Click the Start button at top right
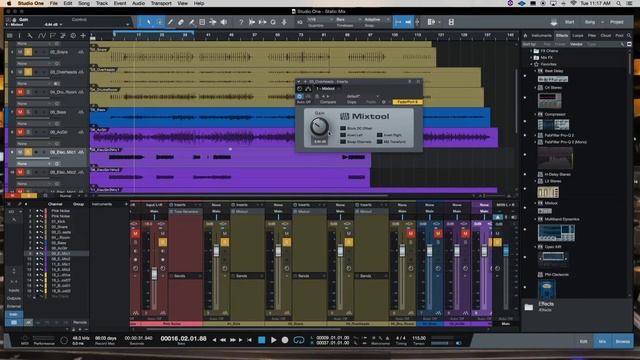The height and width of the screenshot is (360, 640). point(569,22)
